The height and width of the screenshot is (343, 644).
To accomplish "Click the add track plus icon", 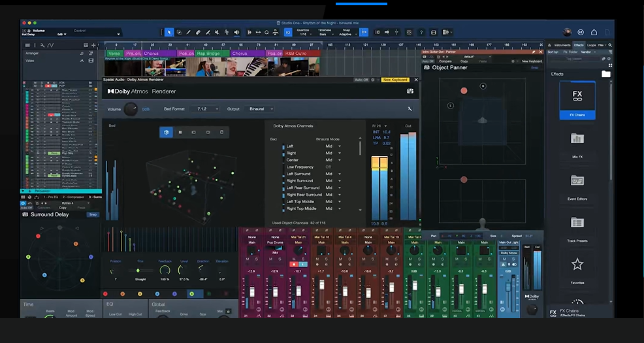I will click(93, 45).
